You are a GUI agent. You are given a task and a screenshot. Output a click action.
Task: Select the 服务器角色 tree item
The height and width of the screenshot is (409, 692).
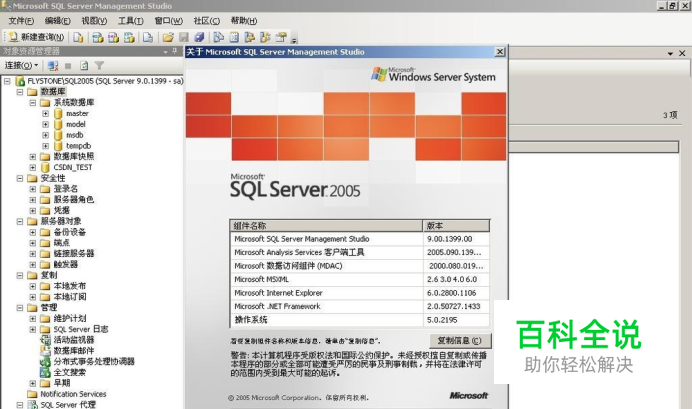(x=74, y=199)
